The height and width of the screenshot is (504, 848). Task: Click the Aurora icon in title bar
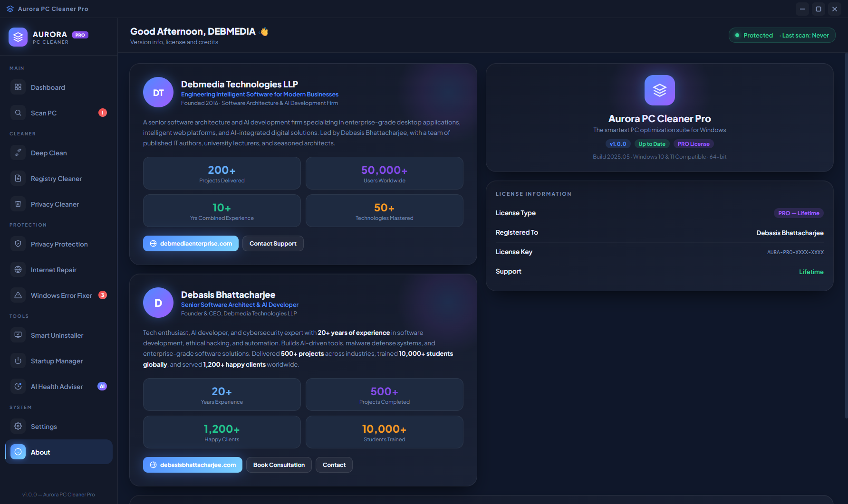coord(10,9)
